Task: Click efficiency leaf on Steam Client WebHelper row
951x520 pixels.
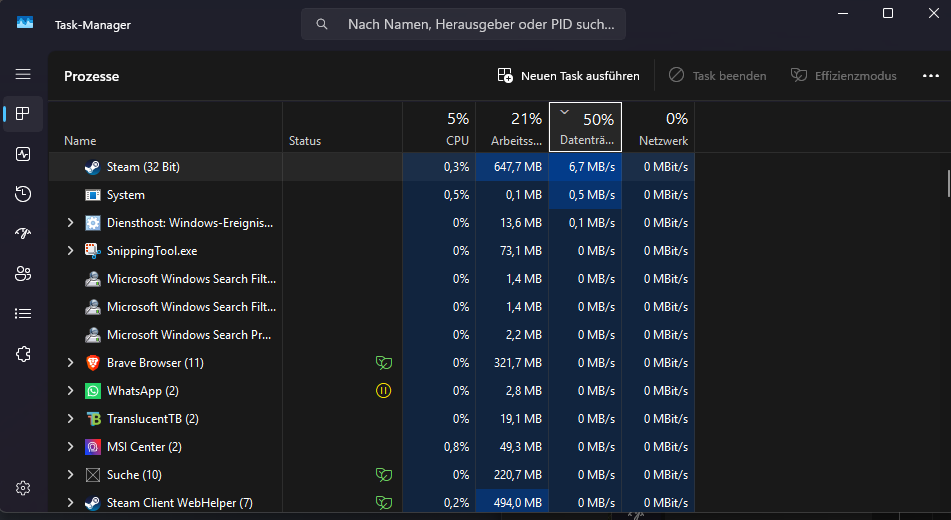Action: [383, 503]
